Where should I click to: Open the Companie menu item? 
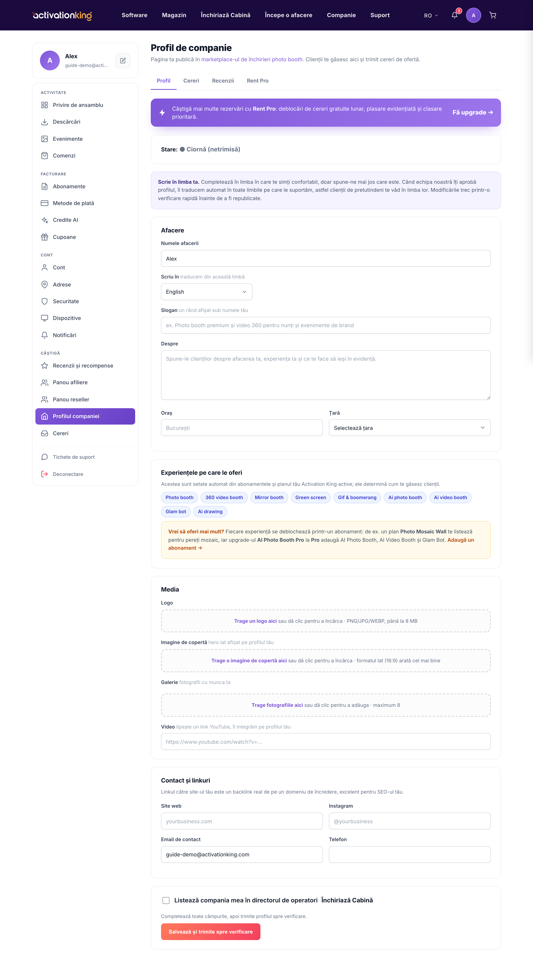[x=341, y=15]
